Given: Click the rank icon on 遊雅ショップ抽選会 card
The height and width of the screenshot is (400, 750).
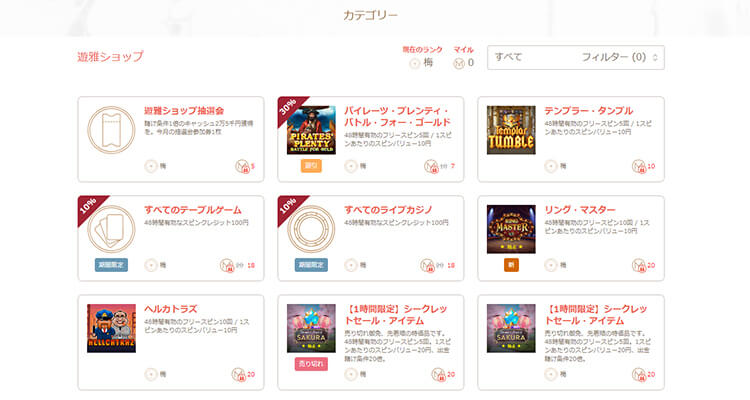Looking at the screenshot, I should pos(151,166).
